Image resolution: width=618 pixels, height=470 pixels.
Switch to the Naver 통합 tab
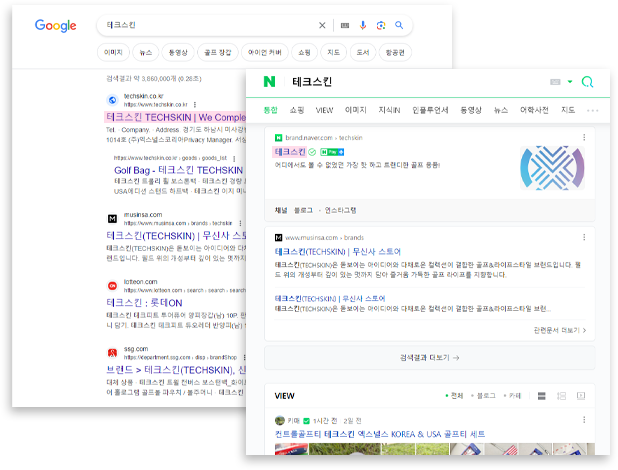pyautogui.click(x=271, y=110)
